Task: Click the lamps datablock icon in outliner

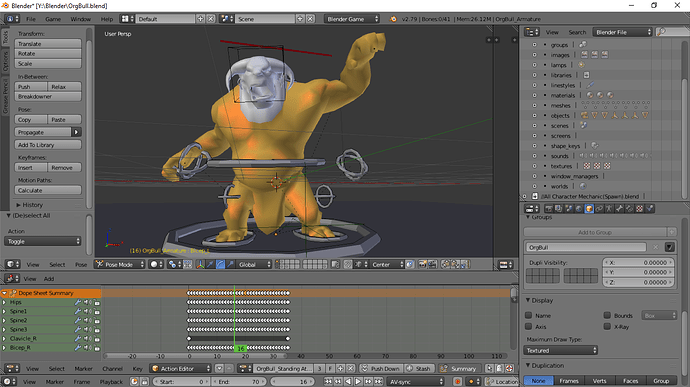Action: tap(581, 65)
